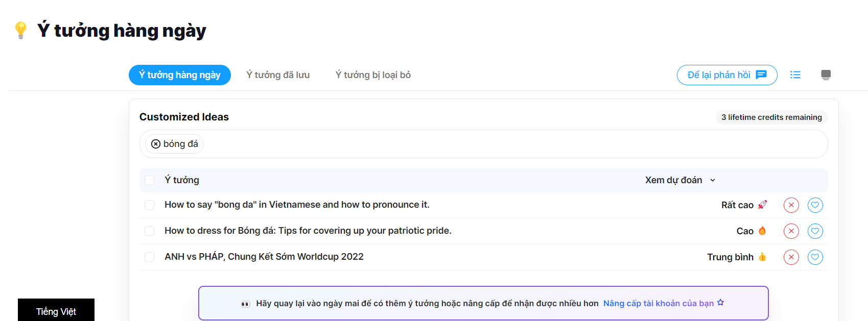Open the 'Ý tưởng bị loại bỏ' tab
Screen dimensions: 868x321
373,75
